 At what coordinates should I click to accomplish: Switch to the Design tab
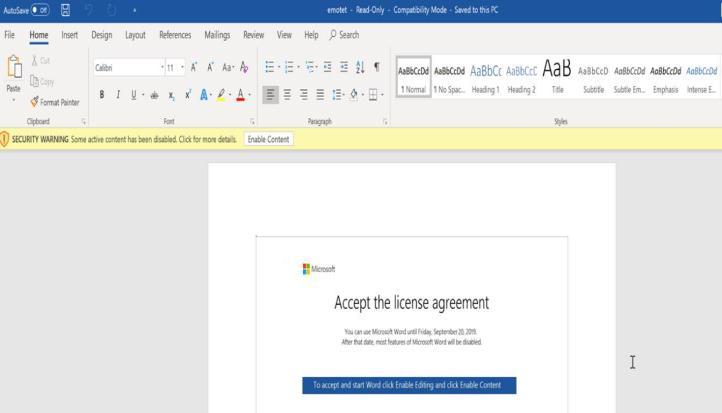(101, 35)
